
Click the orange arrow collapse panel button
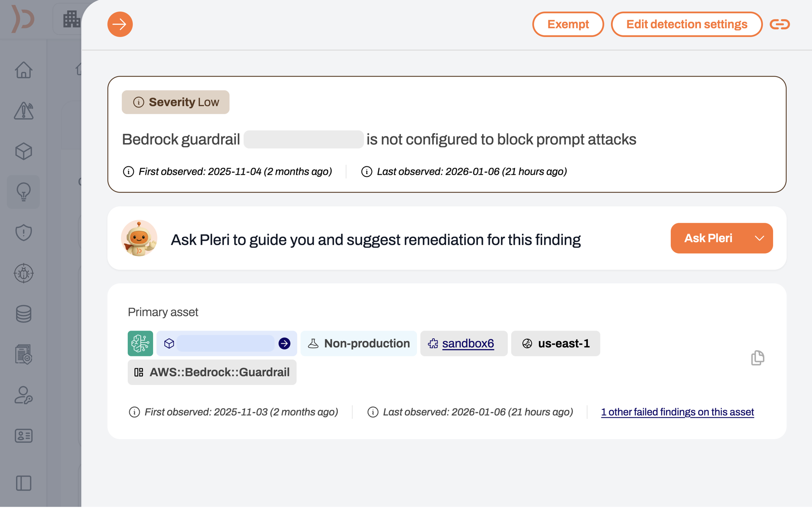pyautogui.click(x=120, y=24)
